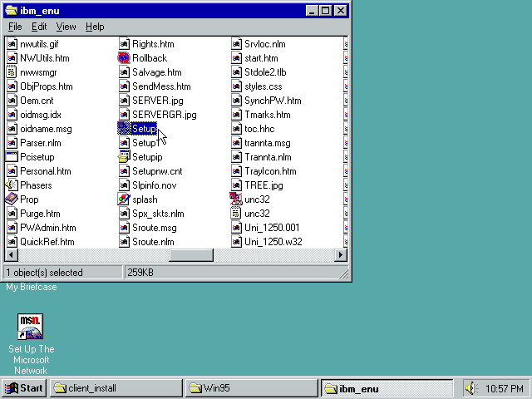Select the oidmsg.idx file name

tap(41, 115)
